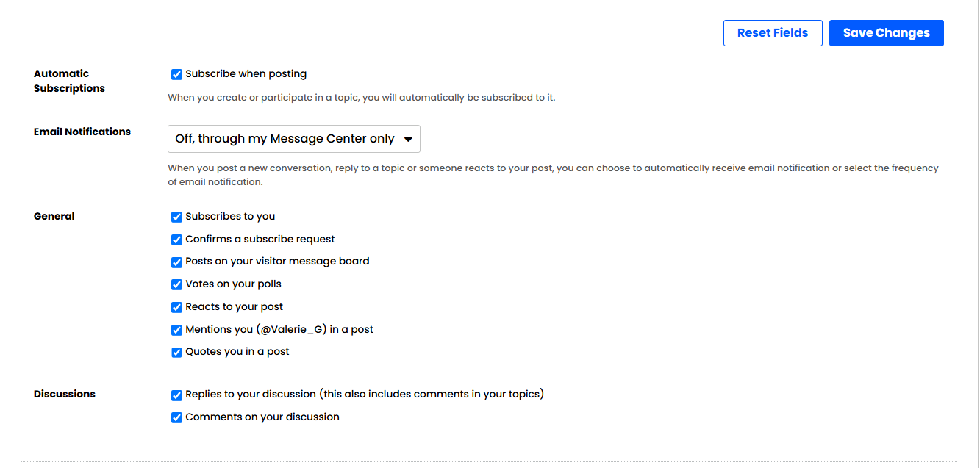Click the Votes on your polls label

point(233,284)
